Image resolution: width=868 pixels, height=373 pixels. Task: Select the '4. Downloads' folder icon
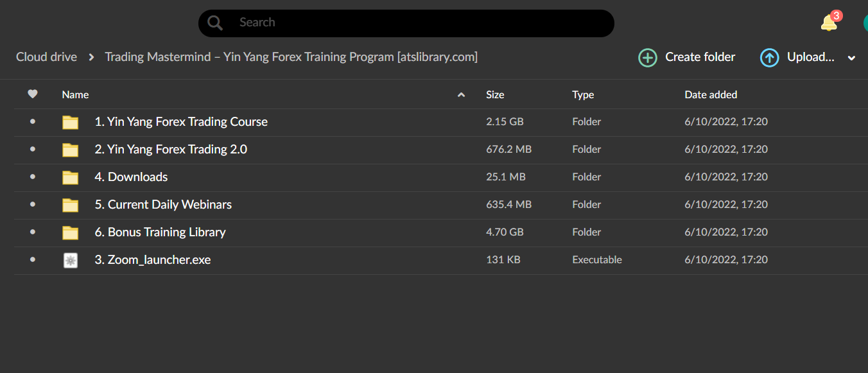(70, 177)
